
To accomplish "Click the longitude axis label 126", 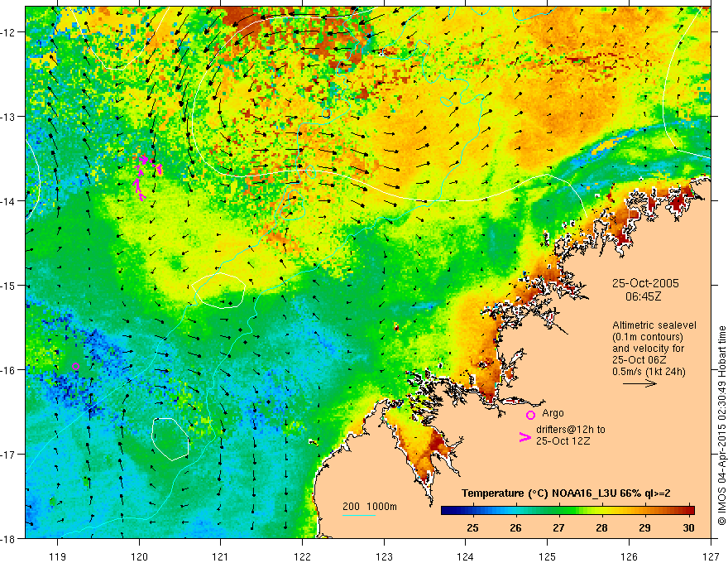I will pyautogui.click(x=629, y=556).
